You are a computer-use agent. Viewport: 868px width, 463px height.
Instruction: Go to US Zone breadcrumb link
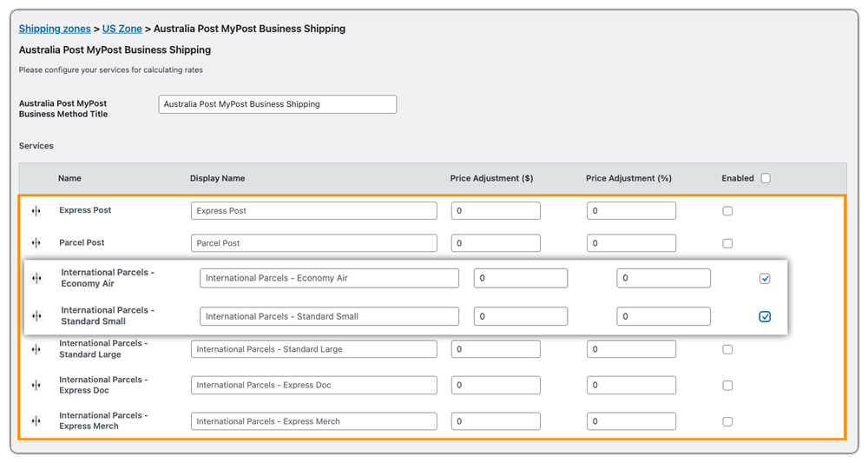[x=122, y=29]
